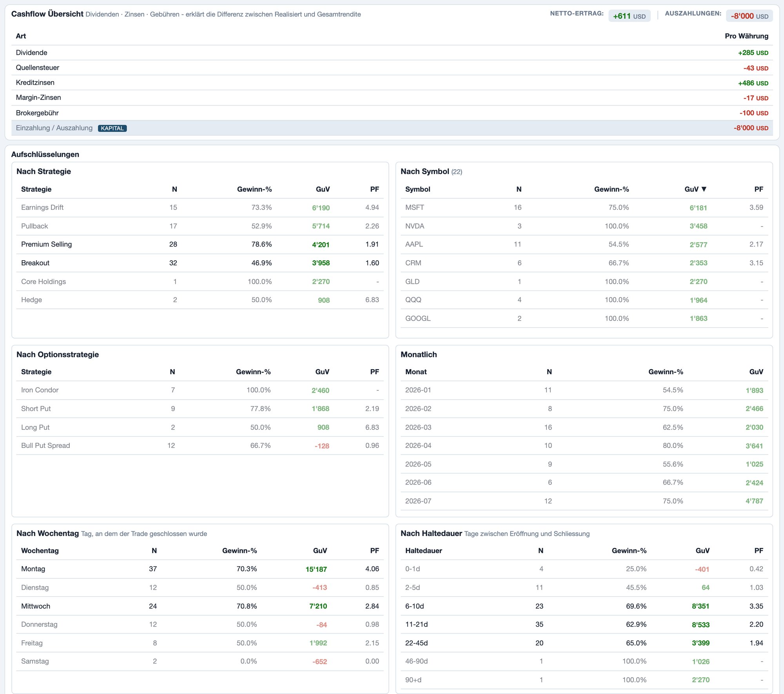Click the MSFT symbol row

584,208
